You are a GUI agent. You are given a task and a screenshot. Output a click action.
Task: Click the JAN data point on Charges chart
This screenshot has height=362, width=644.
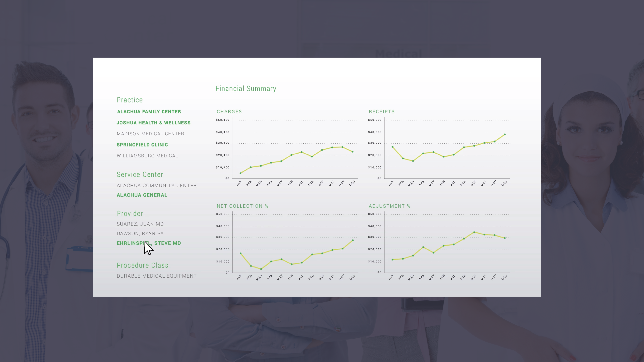coord(240,173)
